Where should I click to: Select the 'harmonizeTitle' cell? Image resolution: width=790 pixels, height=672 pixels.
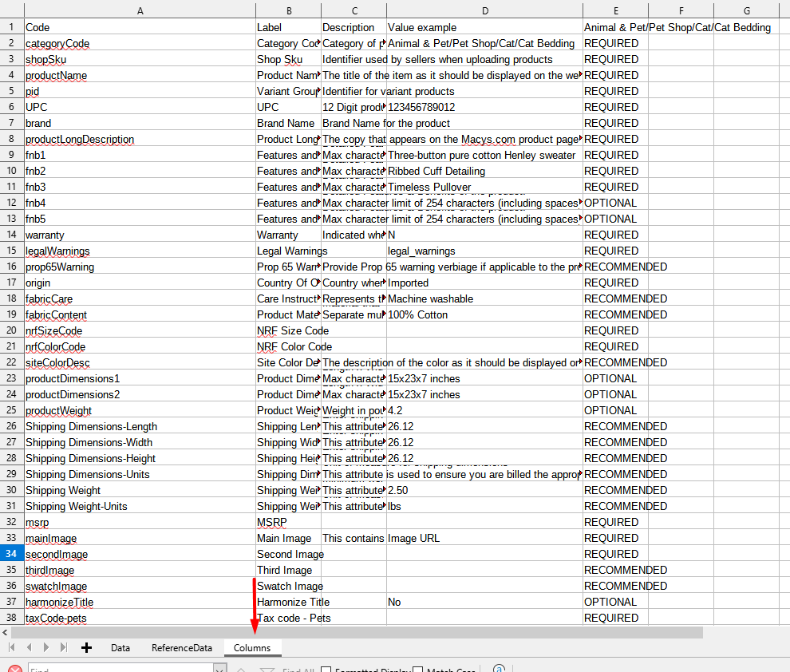(x=140, y=602)
